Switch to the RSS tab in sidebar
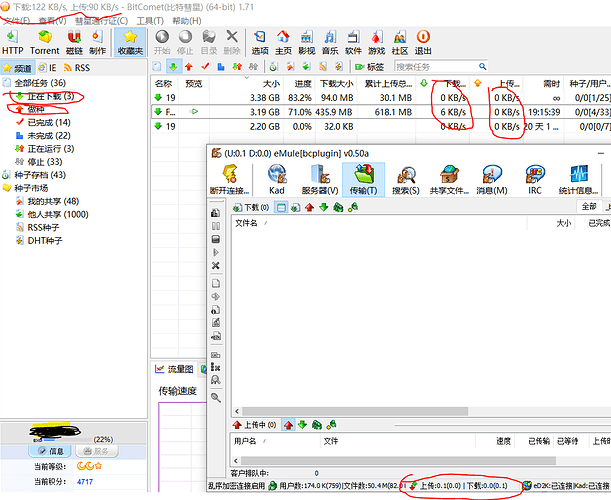This screenshot has width=611, height=500. click(77, 68)
